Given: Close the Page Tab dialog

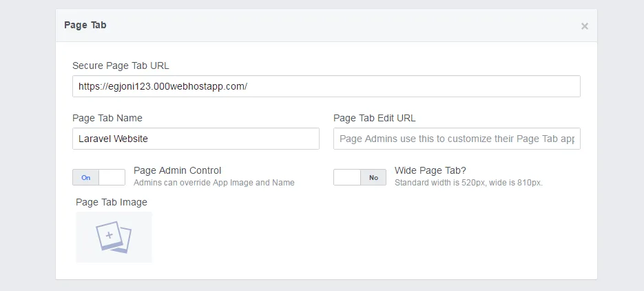Looking at the screenshot, I should click(584, 26).
